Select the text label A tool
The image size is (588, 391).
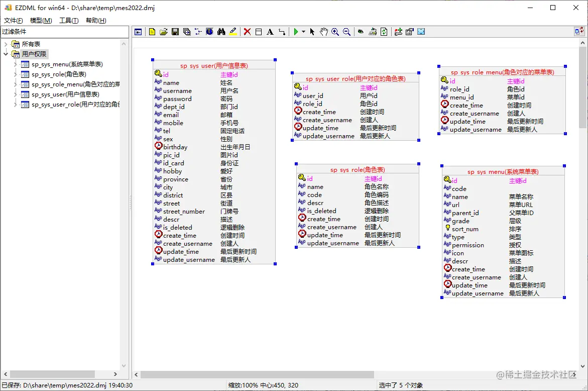coord(270,32)
